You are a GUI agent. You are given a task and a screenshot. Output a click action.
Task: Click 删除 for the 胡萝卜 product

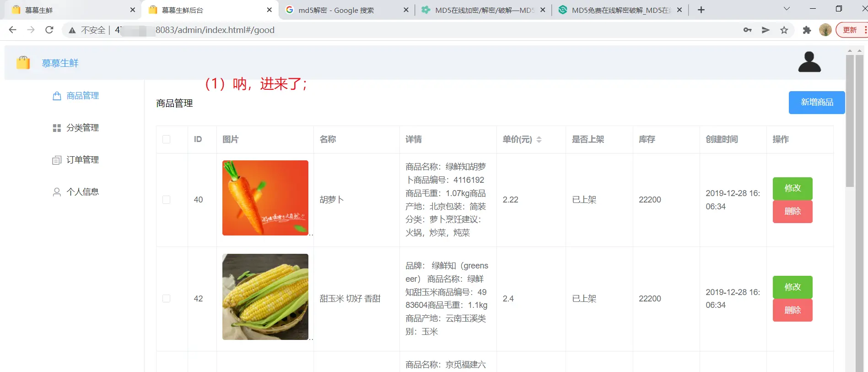click(793, 212)
